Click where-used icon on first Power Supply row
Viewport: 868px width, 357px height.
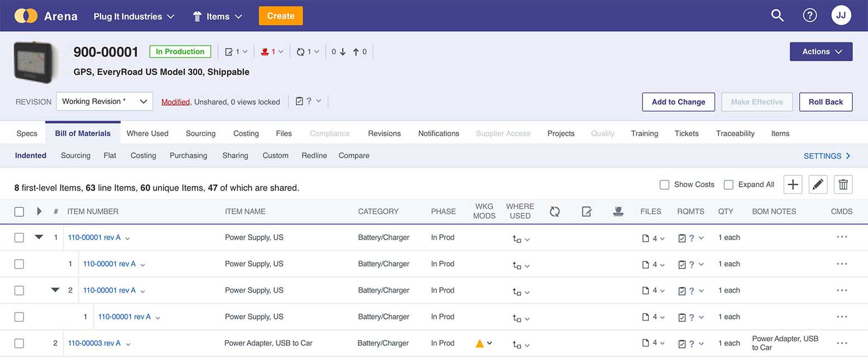point(517,239)
